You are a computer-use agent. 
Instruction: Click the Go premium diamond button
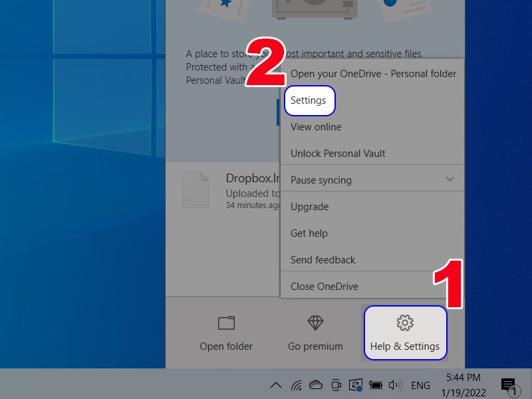[x=315, y=333]
